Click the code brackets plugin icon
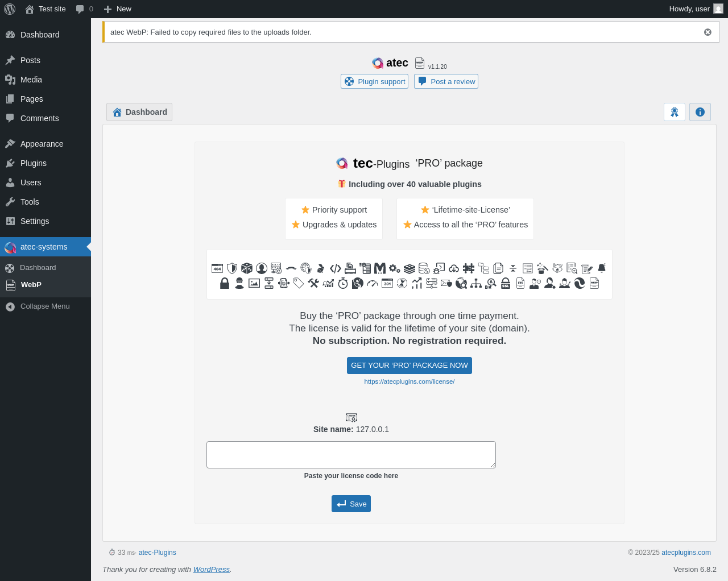This screenshot has height=581, width=728. [x=336, y=268]
